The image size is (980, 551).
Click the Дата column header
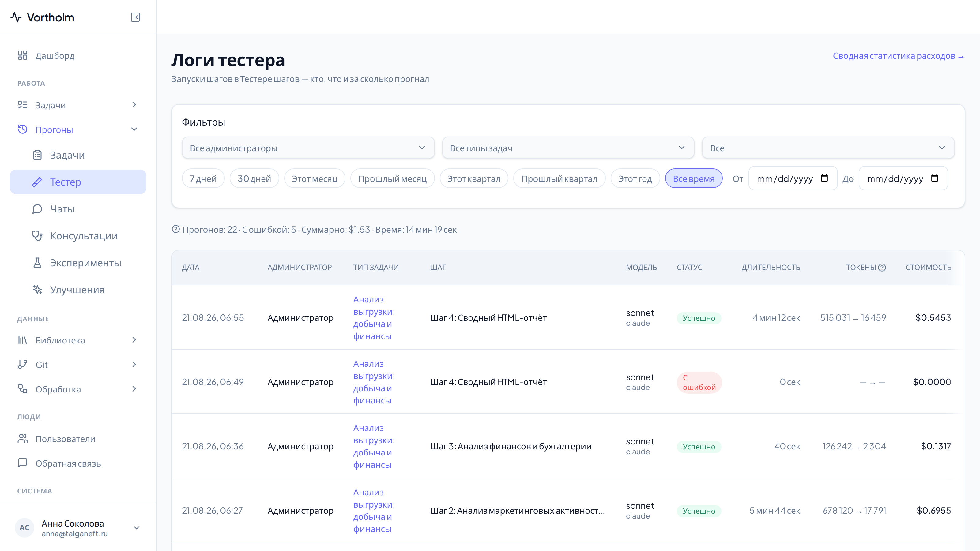click(190, 267)
